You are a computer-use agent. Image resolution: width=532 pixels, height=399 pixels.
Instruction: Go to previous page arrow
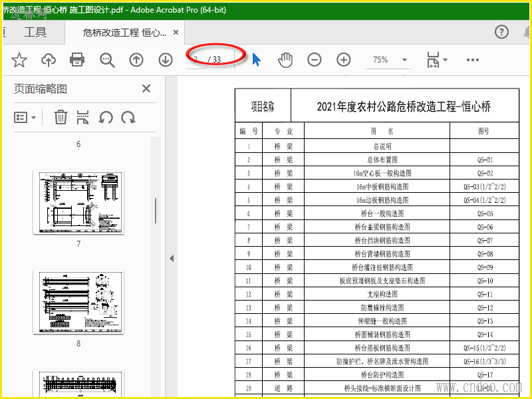136,60
